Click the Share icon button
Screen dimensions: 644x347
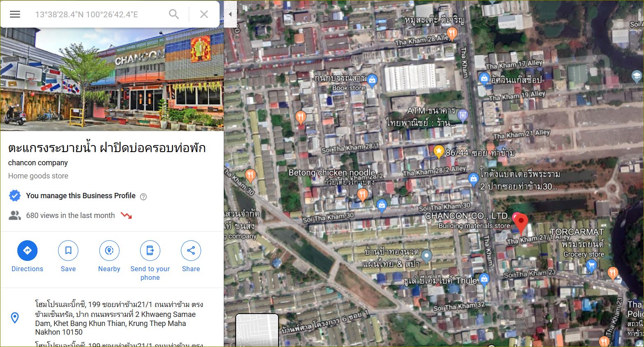click(191, 251)
